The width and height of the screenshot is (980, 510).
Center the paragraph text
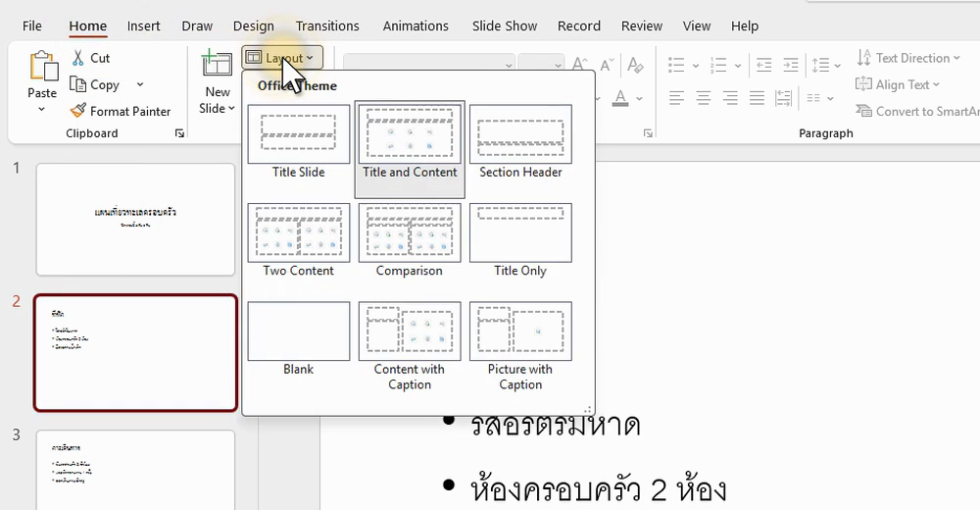coord(703,98)
